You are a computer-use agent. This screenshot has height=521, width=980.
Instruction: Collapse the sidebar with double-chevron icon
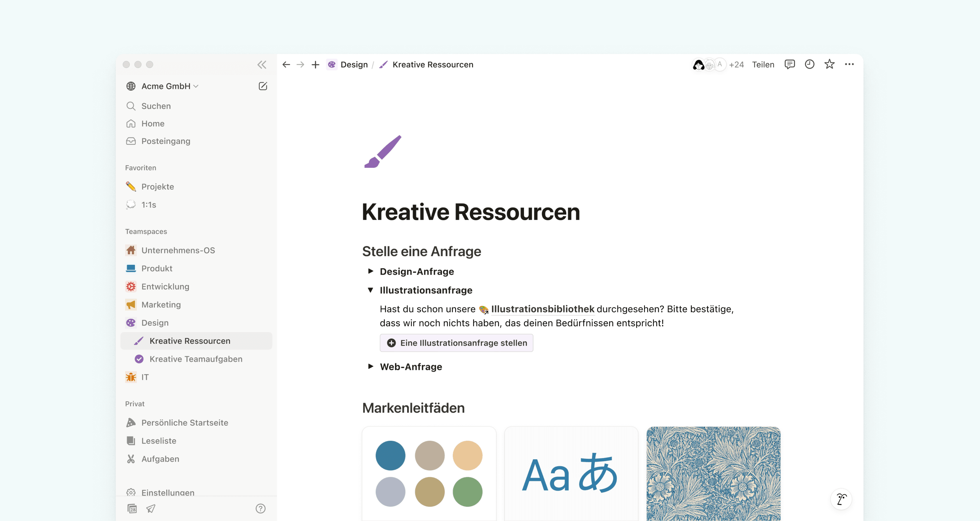262,65
